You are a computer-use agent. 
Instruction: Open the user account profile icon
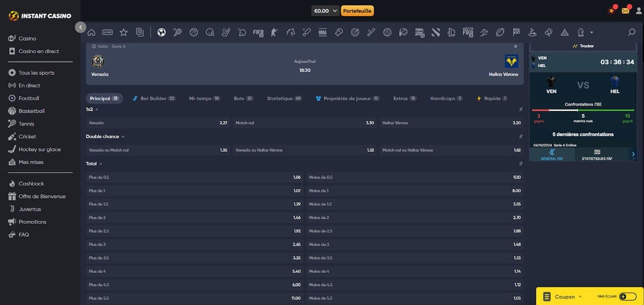[638, 10]
